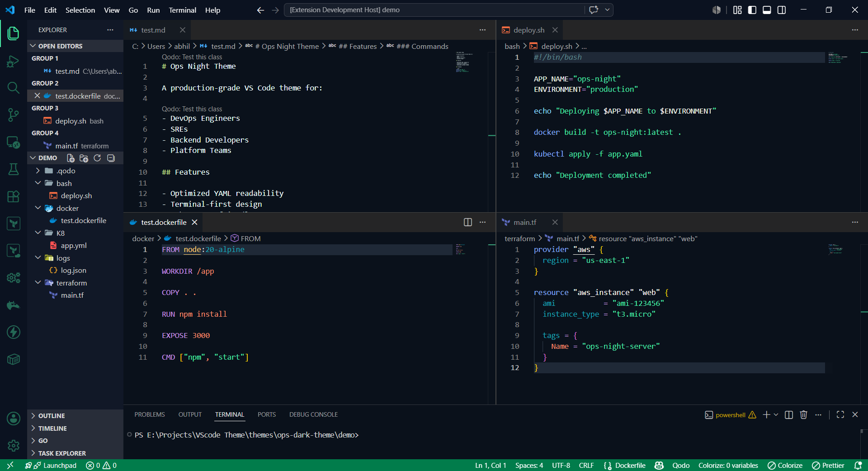
Task: Click UTF-8 encoding in status bar
Action: (561, 465)
